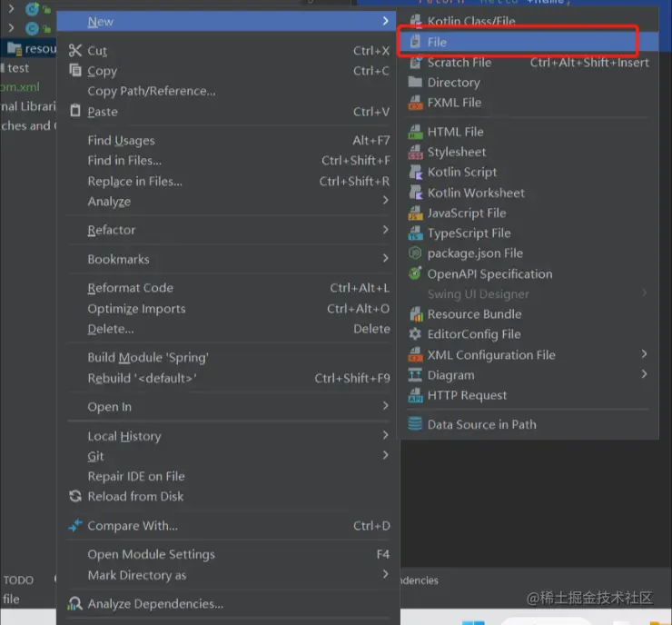Click the Paste clipboard icon

point(75,111)
